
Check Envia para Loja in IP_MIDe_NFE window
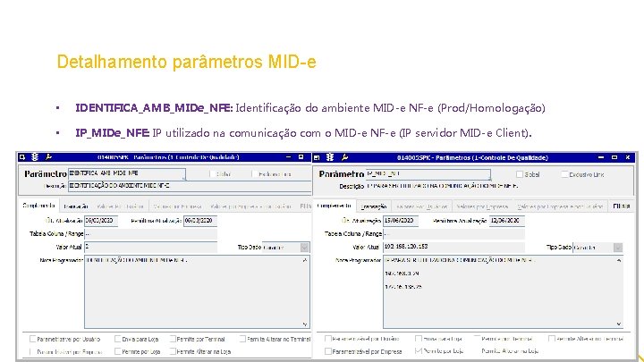[419, 339]
